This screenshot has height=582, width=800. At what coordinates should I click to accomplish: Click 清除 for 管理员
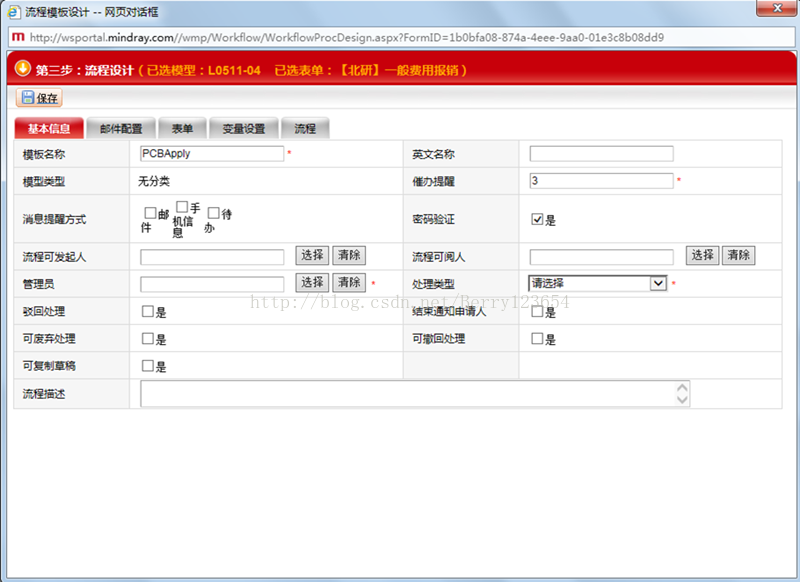349,282
